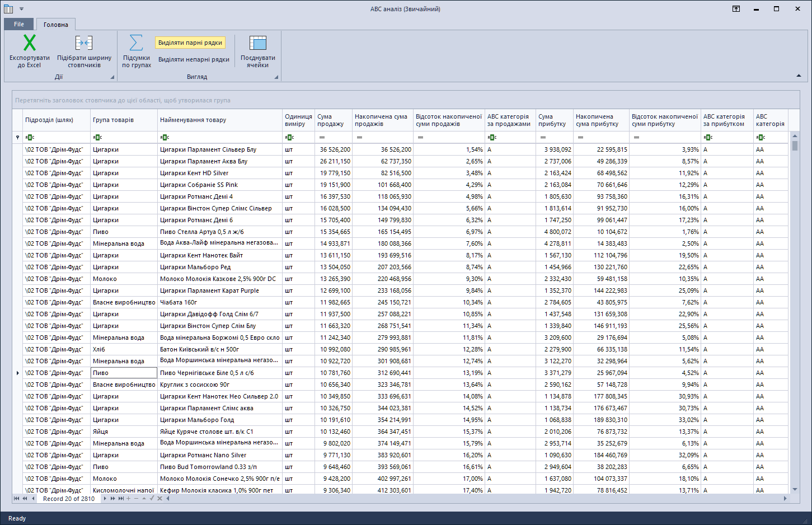Toggle 'Виділяти парні рядки' highlighting
The width and height of the screenshot is (812, 525).
pos(190,43)
